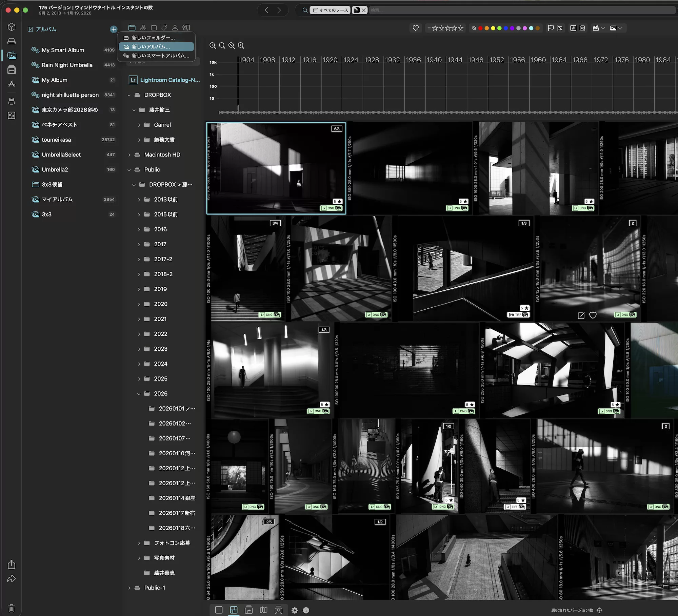Toggle the flagged filter flag
Image resolution: width=678 pixels, height=616 pixels.
coord(551,28)
